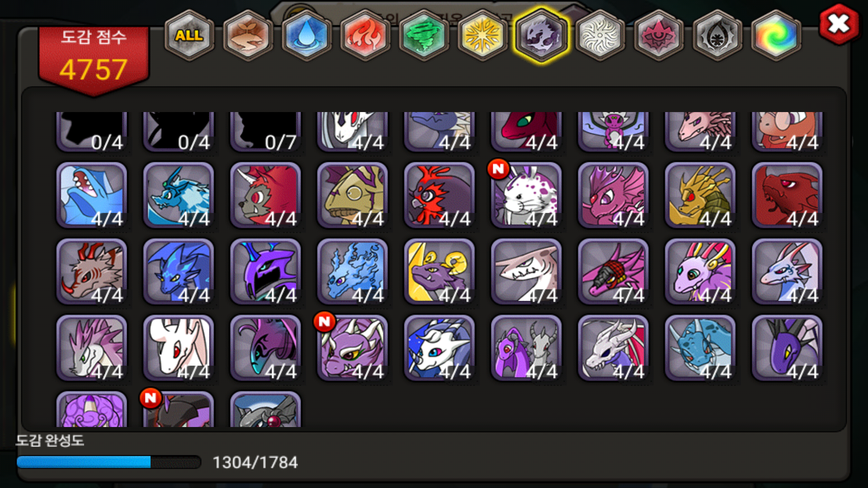View the dark red dragon card
Screen dimensions: 868x488
click(787, 195)
